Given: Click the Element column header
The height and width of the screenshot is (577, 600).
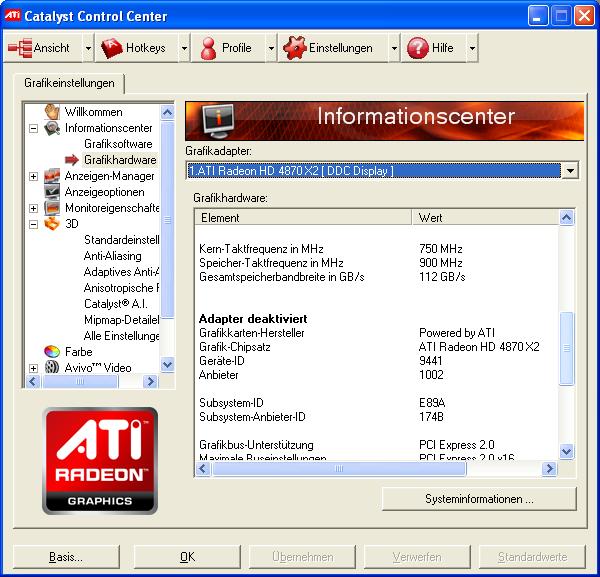Looking at the screenshot, I should point(303,217).
